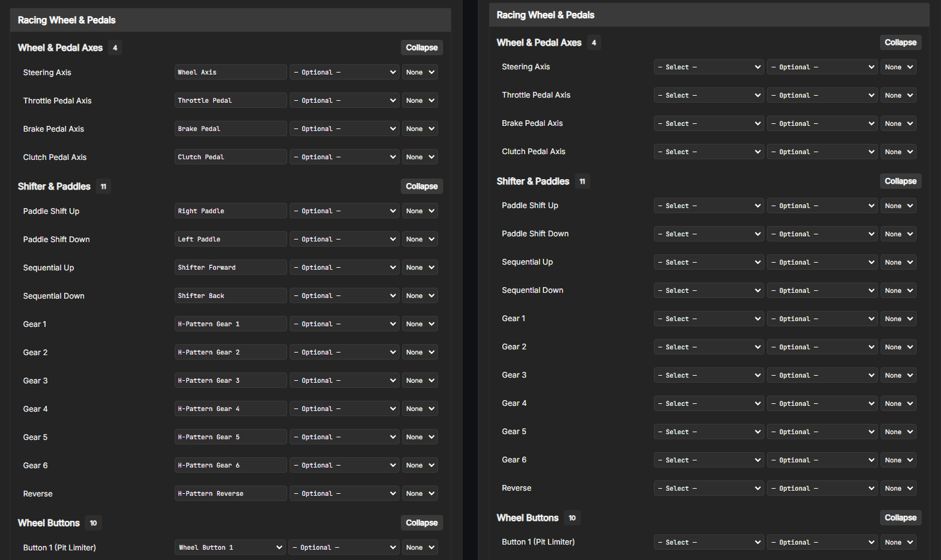Open Optional dropdown for Steering Axis, left panel

point(345,72)
